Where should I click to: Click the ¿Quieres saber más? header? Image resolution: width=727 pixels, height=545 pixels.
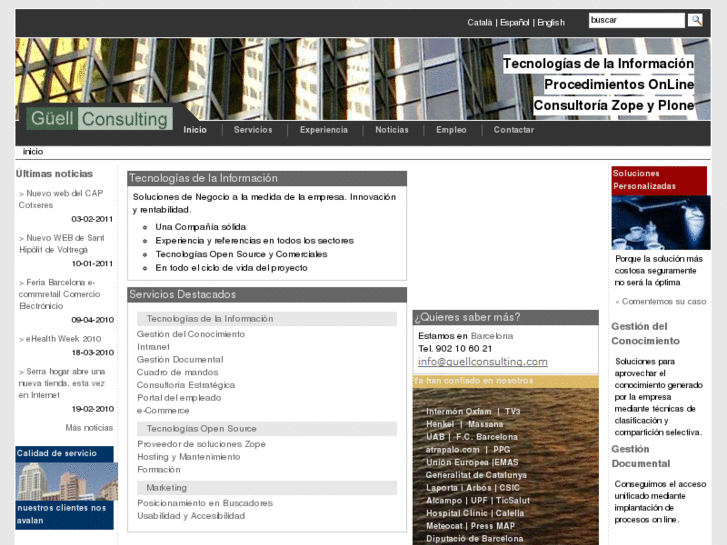click(x=505, y=317)
